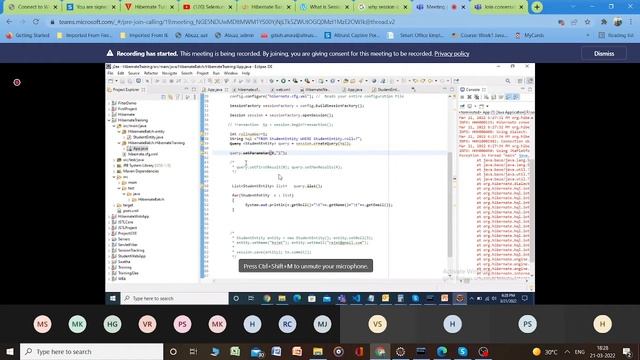Select StudentEntity.java in Project Explorer
This screenshot has height=360, width=640.
click(x=145, y=137)
